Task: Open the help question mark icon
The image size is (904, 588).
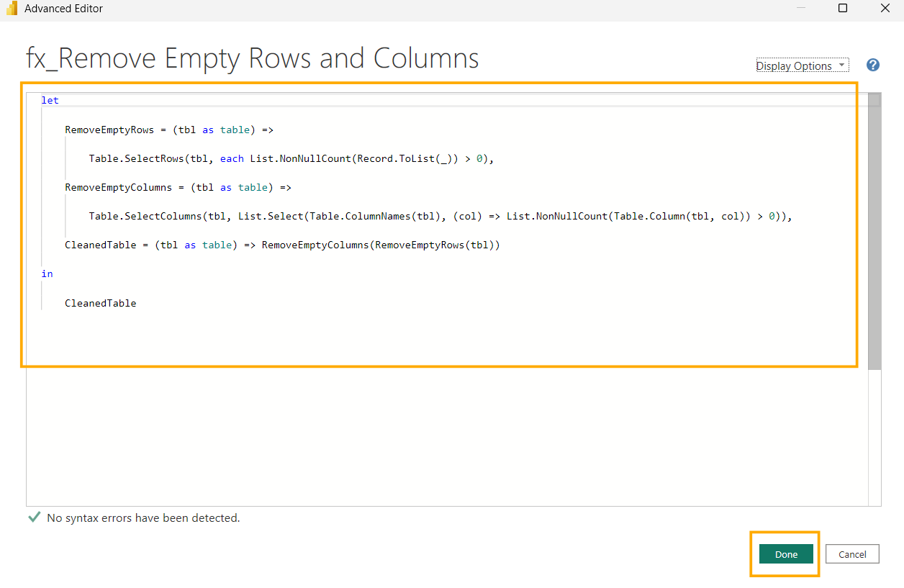Action: 873,65
